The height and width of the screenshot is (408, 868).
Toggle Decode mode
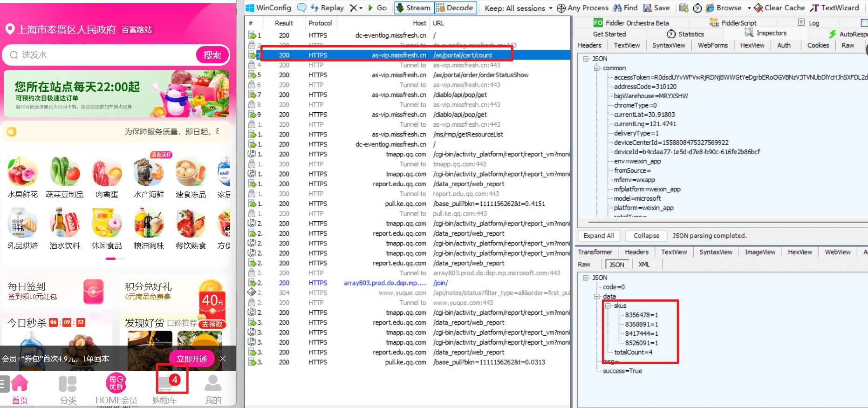tap(455, 8)
